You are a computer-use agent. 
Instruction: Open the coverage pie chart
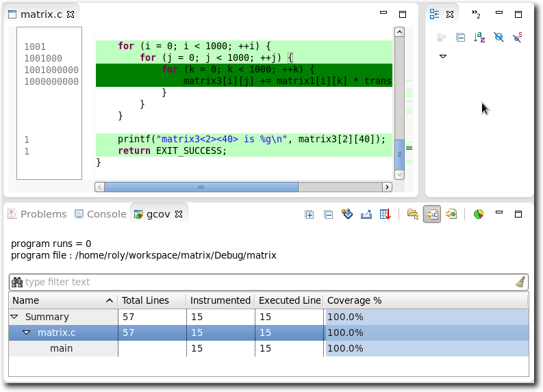(x=479, y=214)
